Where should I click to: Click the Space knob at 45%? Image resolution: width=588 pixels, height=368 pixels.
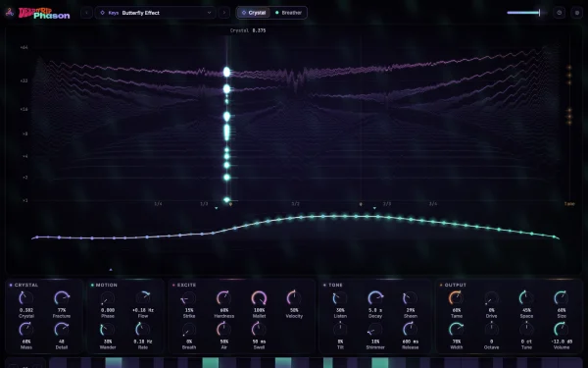pos(526,298)
